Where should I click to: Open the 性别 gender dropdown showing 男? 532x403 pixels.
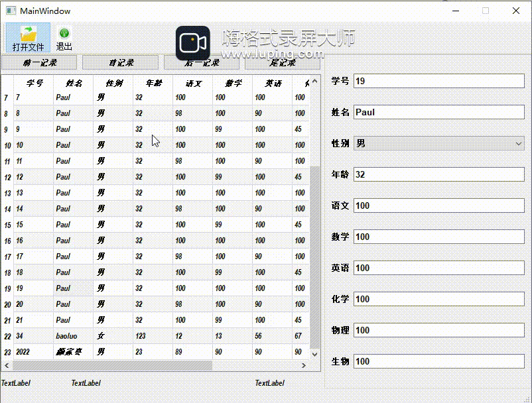pos(518,143)
